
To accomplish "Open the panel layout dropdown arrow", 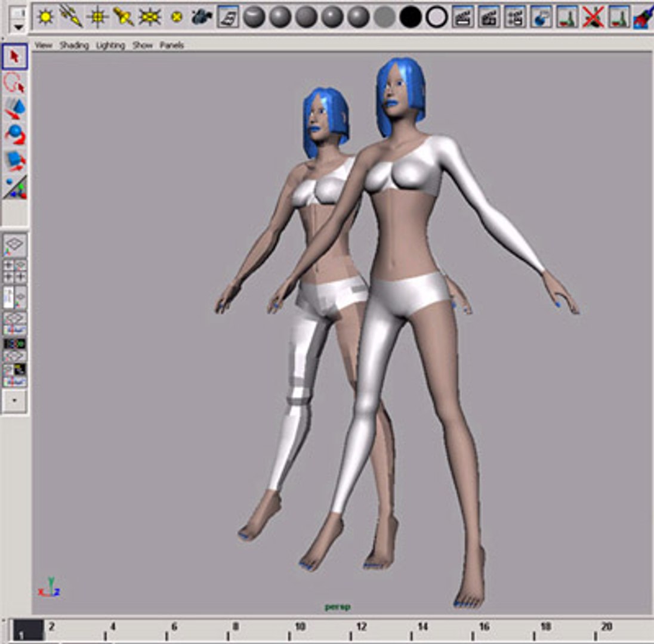I will pyautogui.click(x=15, y=400).
